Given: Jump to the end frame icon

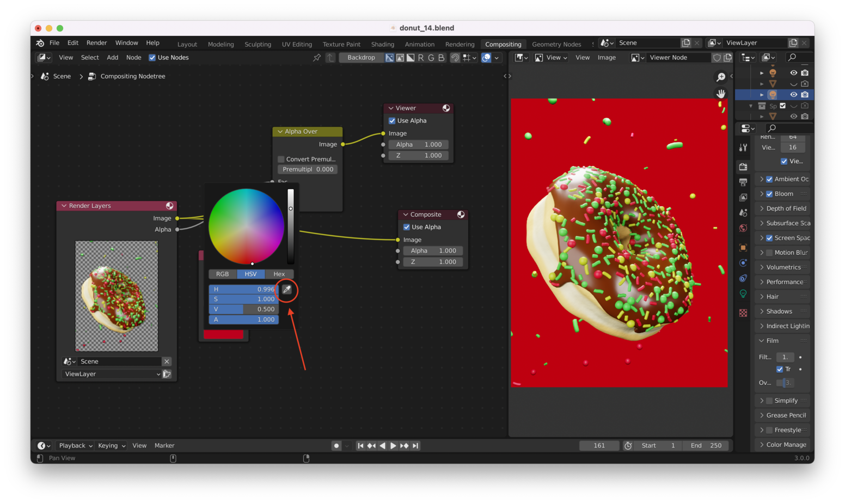Looking at the screenshot, I should pyautogui.click(x=415, y=446).
